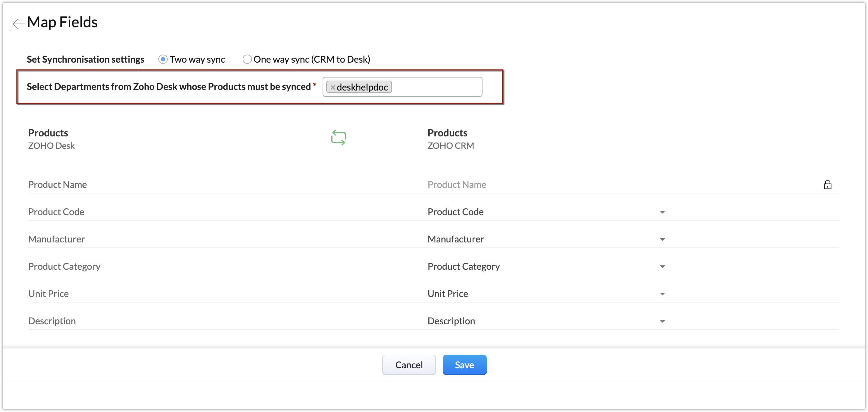Image resolution: width=868 pixels, height=412 pixels.
Task: Click the Map Fields page title
Action: pyautogui.click(x=62, y=22)
